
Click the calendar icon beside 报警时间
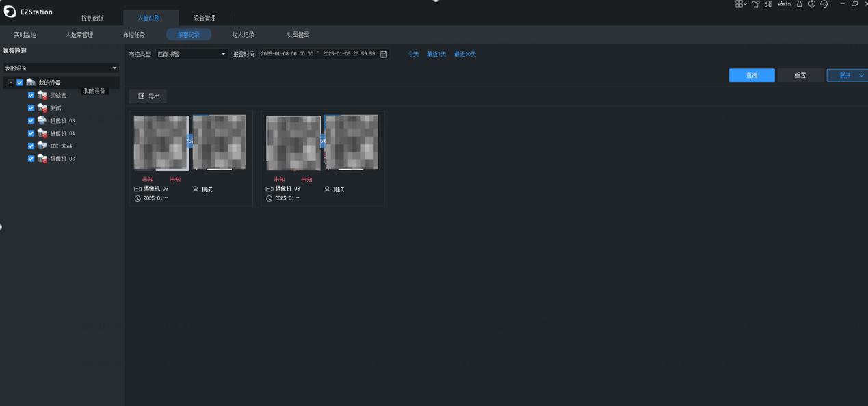click(384, 53)
